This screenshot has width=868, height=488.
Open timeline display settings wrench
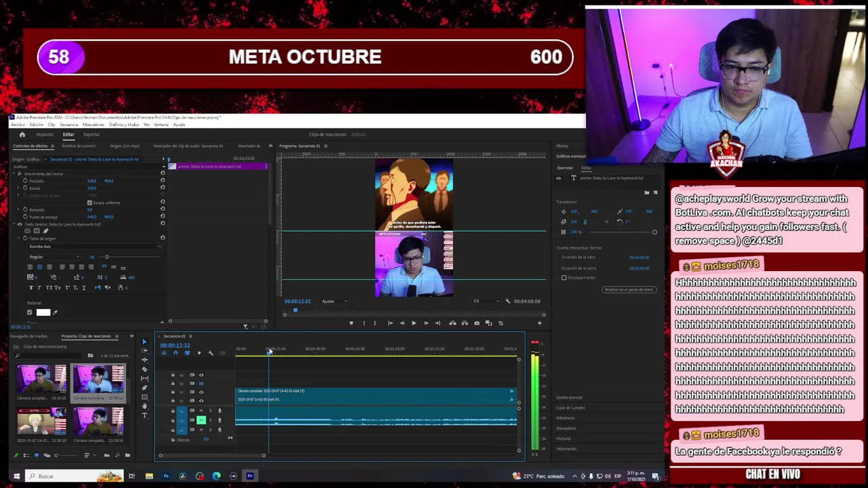210,353
